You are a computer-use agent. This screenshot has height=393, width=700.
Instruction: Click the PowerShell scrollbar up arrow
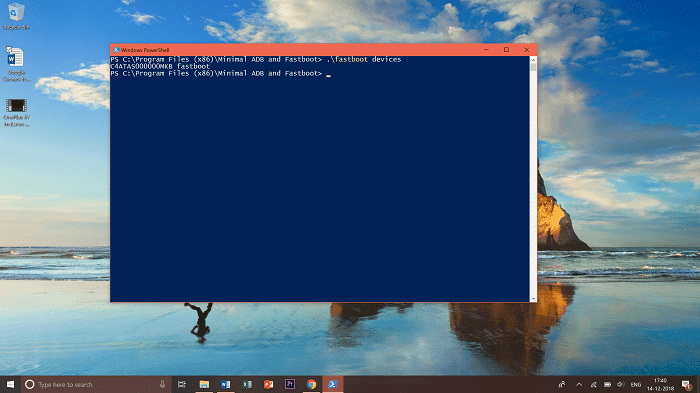(533, 60)
